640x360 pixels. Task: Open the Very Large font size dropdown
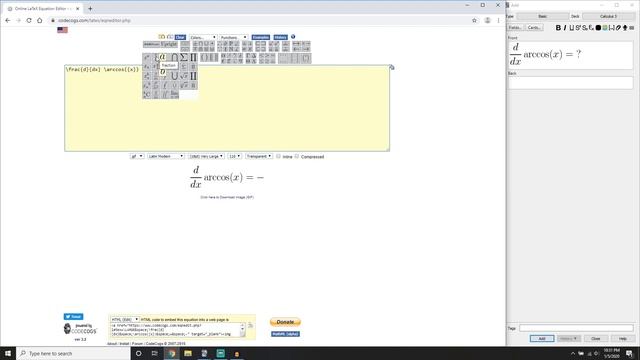click(x=206, y=156)
